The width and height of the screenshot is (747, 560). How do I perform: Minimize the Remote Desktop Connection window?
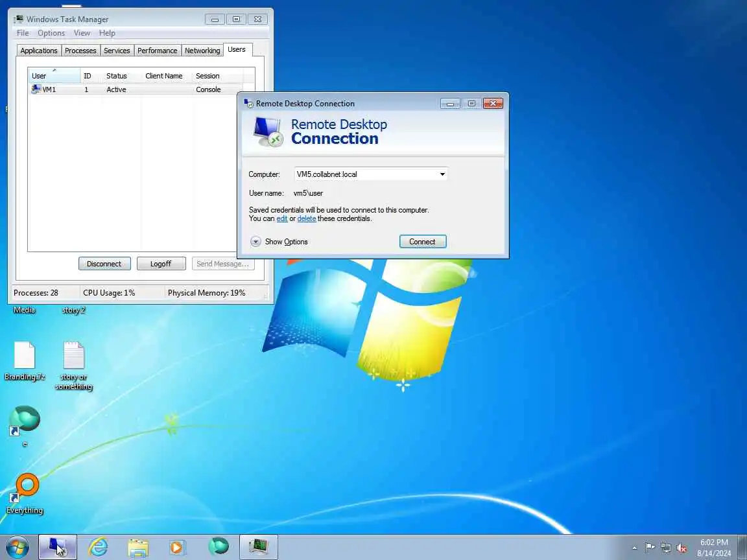[450, 103]
